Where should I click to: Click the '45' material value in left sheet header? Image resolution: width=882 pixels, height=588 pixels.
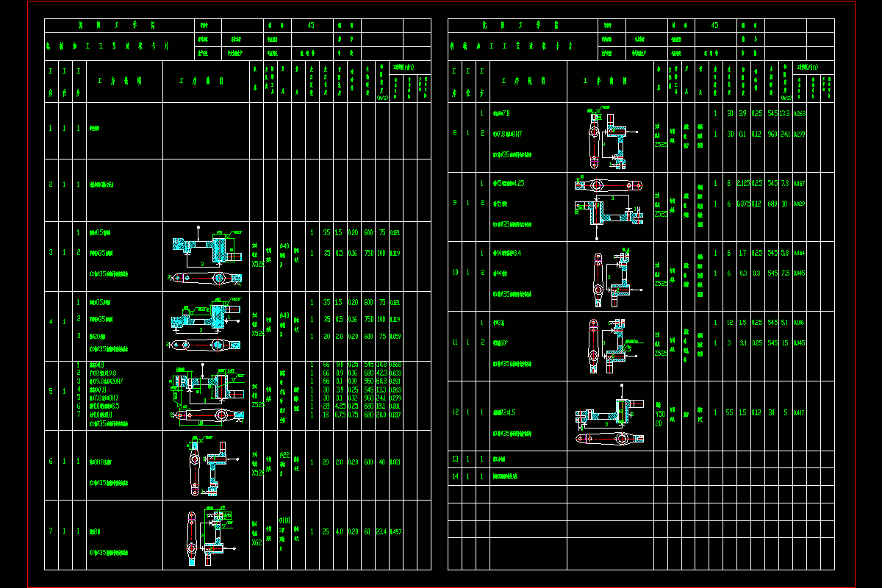click(311, 25)
